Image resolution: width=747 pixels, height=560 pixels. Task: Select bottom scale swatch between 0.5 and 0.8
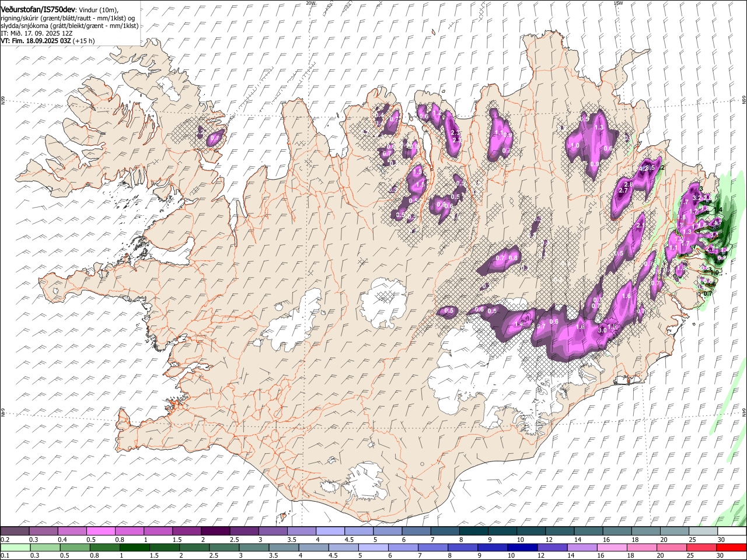(x=75, y=547)
